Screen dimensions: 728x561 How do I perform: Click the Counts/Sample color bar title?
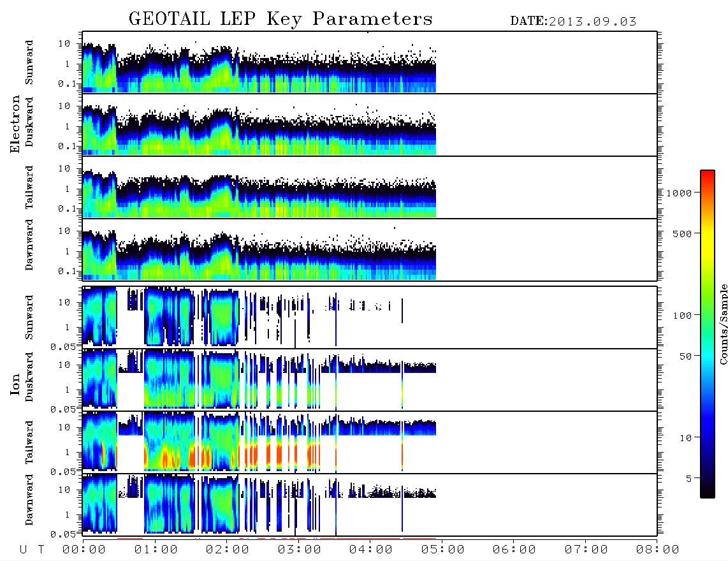724,324
